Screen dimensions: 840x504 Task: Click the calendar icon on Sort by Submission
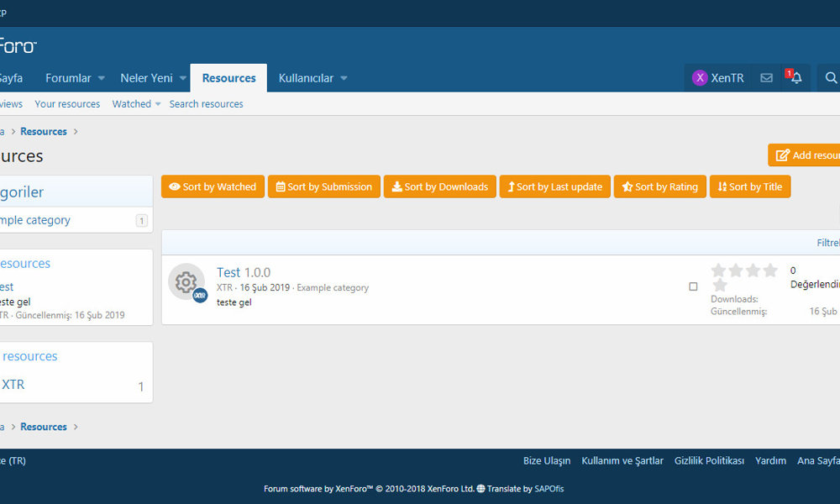coord(281,186)
